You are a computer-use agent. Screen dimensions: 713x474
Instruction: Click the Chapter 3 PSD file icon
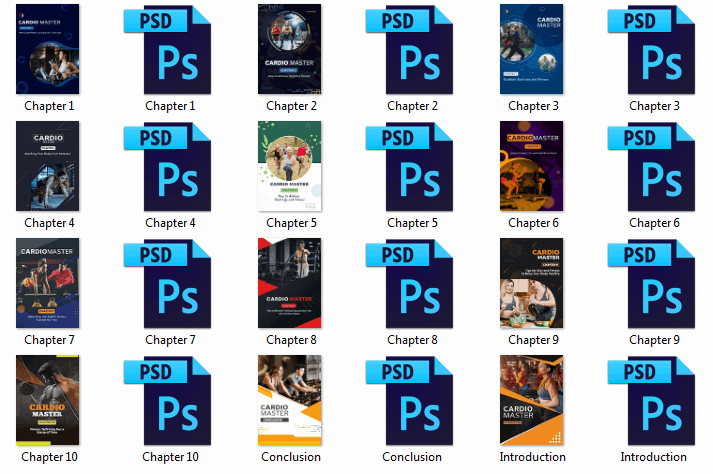[652, 50]
